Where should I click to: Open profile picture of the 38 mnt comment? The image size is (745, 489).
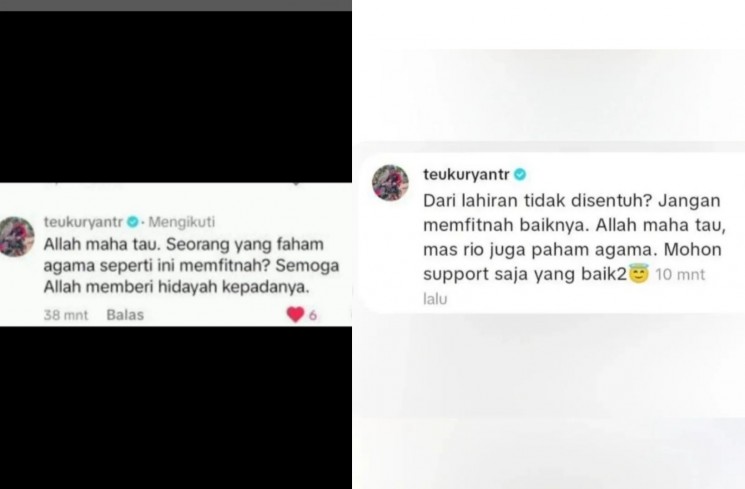(17, 236)
